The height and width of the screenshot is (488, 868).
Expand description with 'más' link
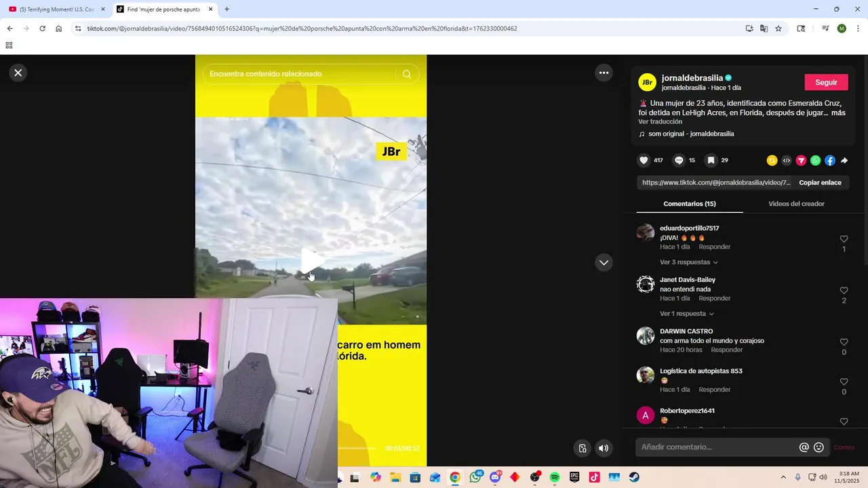(x=838, y=113)
